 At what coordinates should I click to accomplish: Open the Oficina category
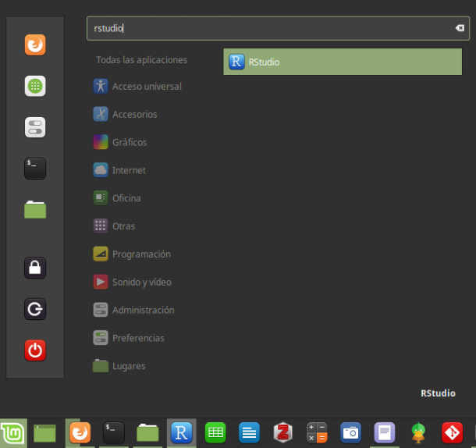pos(117,198)
